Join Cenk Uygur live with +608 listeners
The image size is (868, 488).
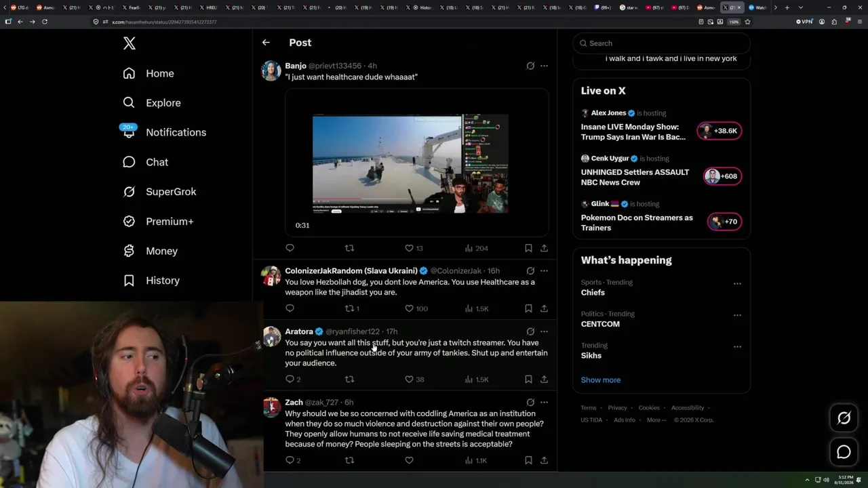tap(722, 176)
